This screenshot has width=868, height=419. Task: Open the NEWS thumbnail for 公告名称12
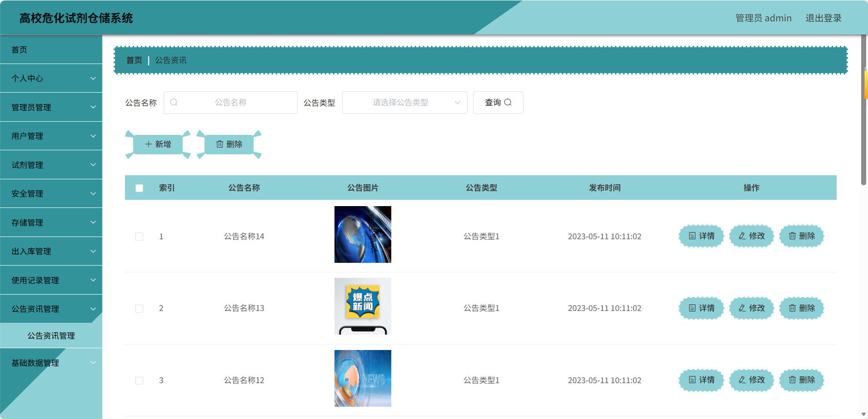click(x=363, y=379)
